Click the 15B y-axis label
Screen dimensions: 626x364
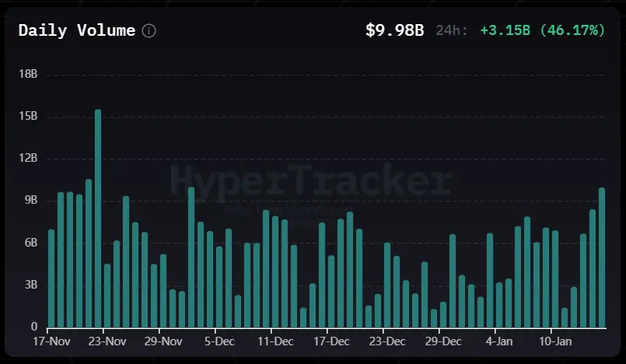[28, 116]
